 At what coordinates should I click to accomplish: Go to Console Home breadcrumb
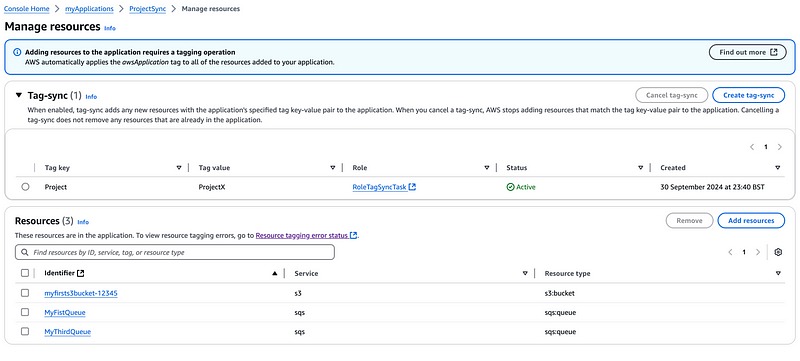27,9
